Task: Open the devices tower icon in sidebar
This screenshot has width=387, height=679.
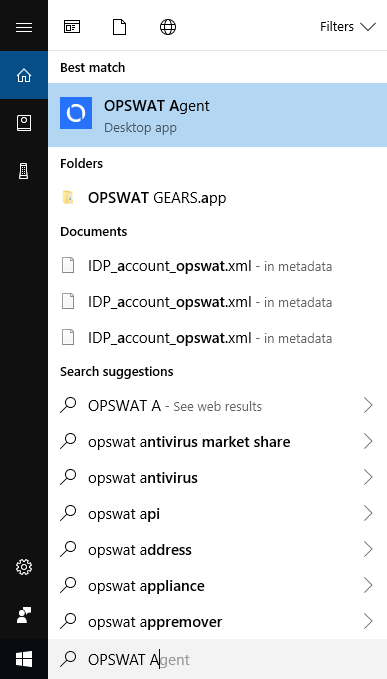Action: coord(24,171)
